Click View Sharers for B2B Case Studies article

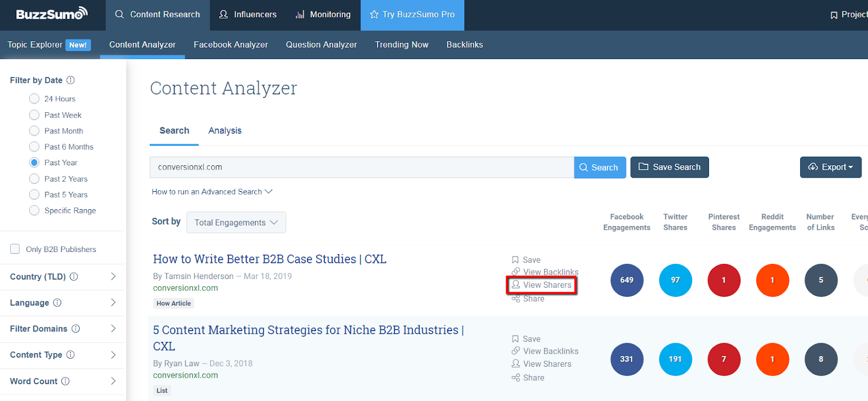tap(541, 285)
